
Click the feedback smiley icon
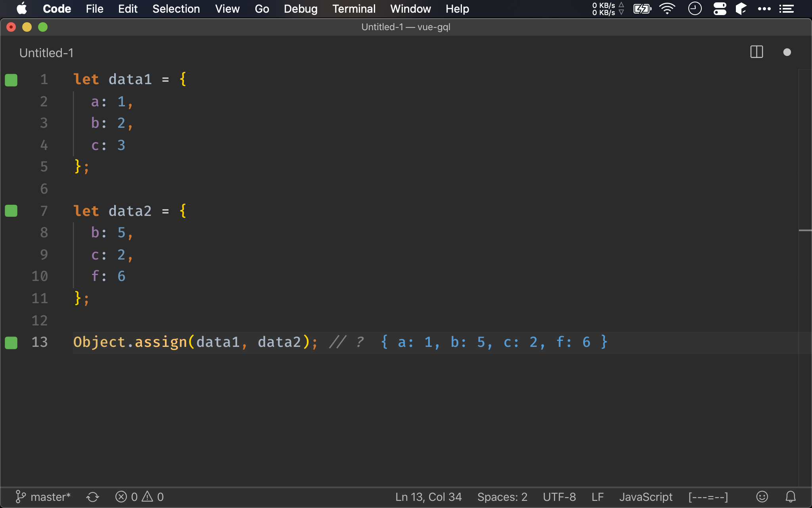tap(762, 497)
